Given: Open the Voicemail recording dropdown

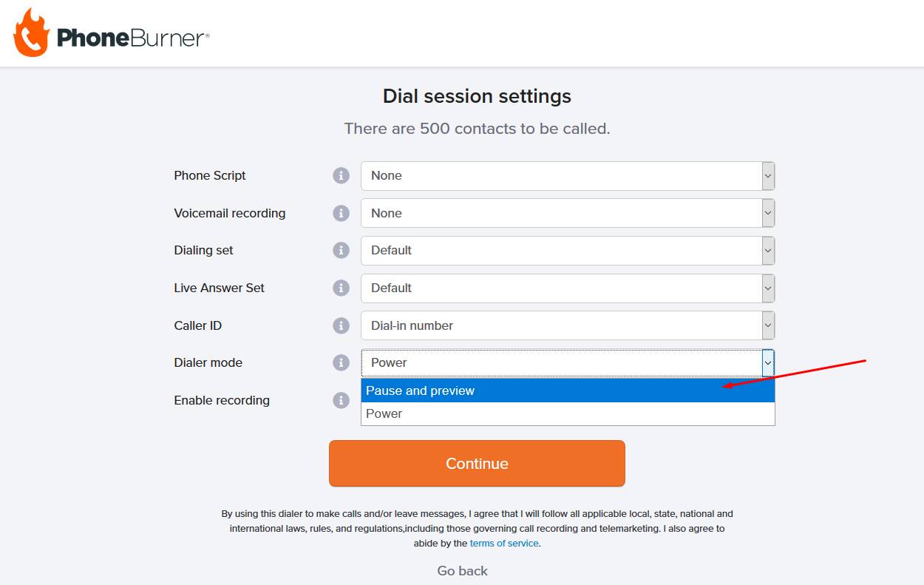Looking at the screenshot, I should [x=568, y=213].
